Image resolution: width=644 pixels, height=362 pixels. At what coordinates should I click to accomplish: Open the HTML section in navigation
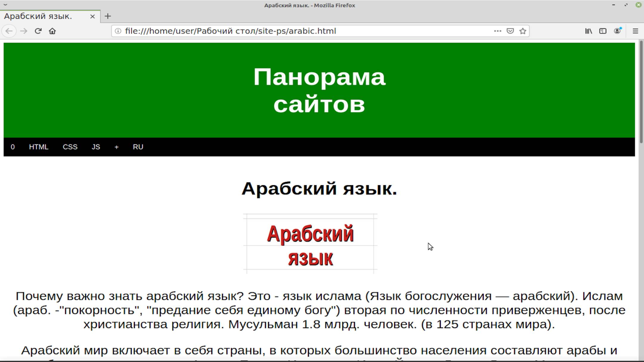pyautogui.click(x=39, y=147)
